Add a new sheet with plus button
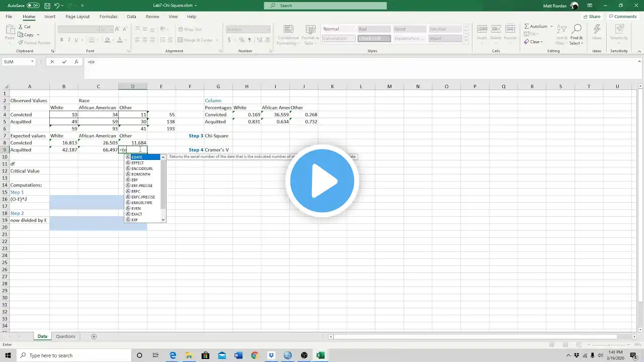Image resolution: width=644 pixels, height=362 pixels. [x=94, y=336]
